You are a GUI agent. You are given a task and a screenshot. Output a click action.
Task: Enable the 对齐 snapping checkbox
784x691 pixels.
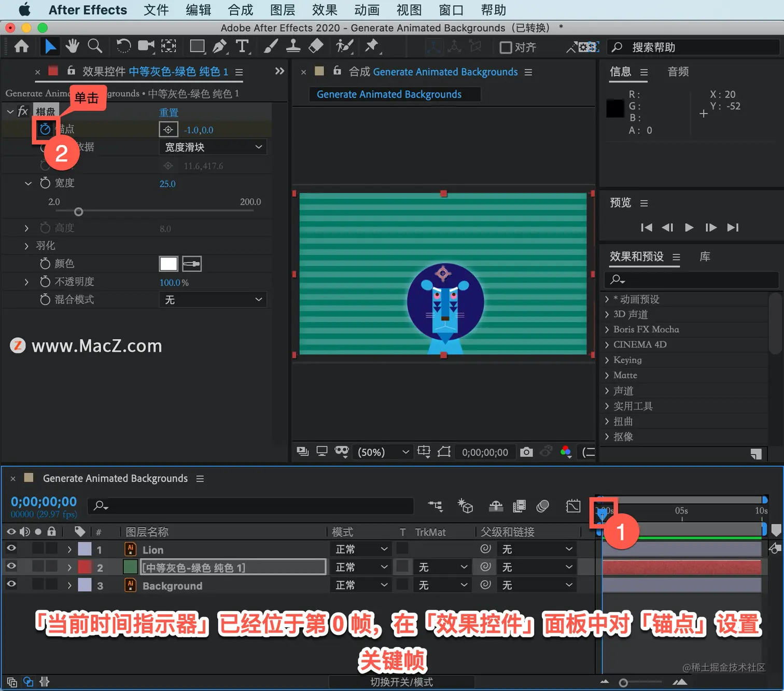506,48
